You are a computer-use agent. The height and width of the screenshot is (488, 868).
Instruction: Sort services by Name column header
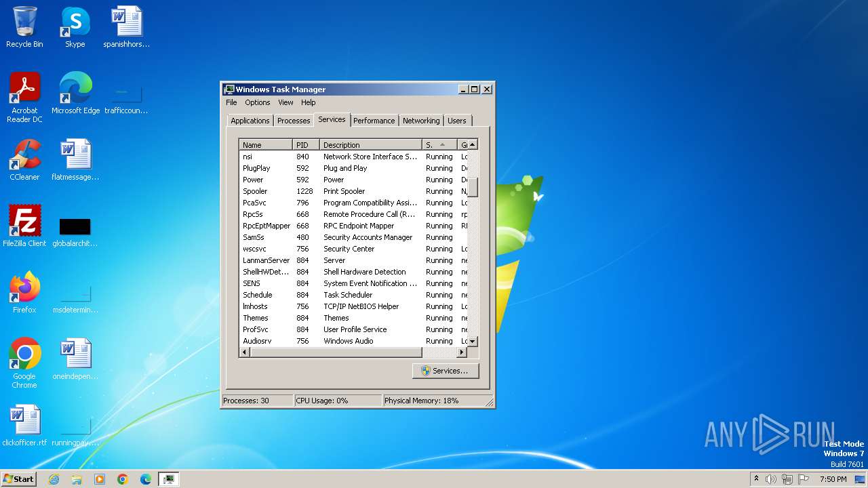pyautogui.click(x=266, y=145)
